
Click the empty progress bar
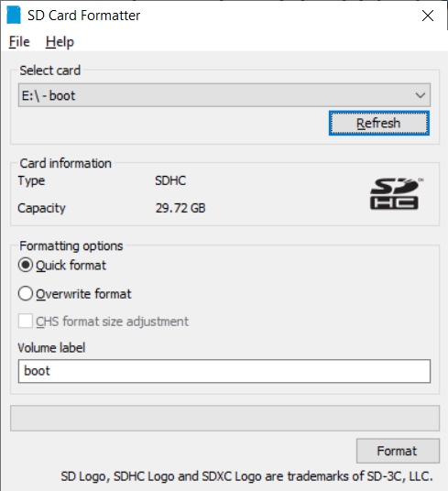point(224,418)
